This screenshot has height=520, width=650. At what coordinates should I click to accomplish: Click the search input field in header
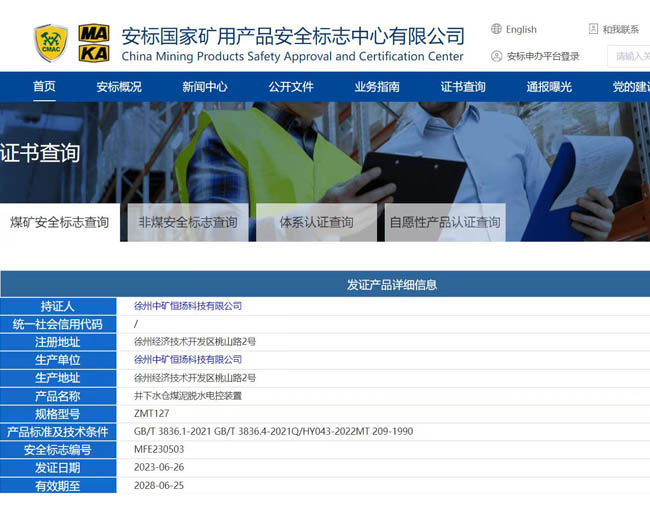[x=630, y=56]
